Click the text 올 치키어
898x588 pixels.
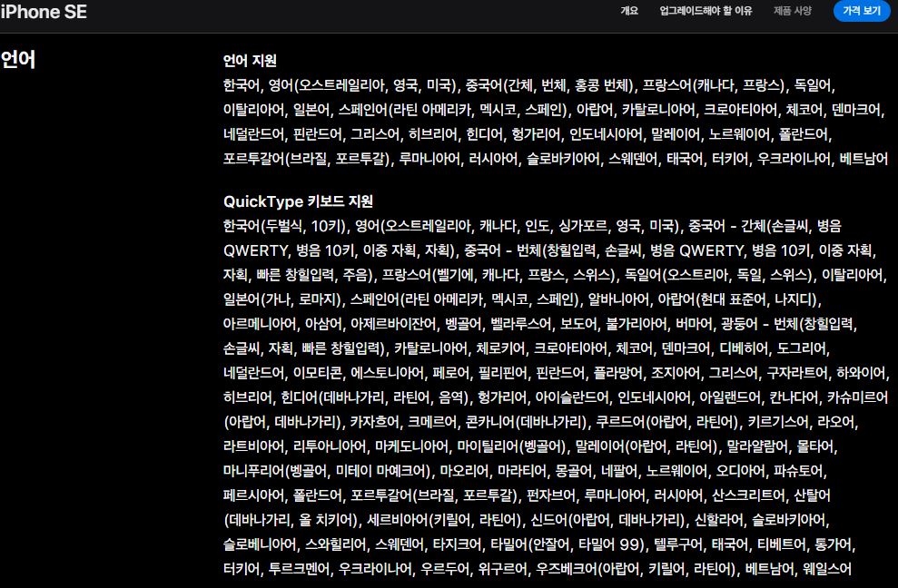[324, 521]
